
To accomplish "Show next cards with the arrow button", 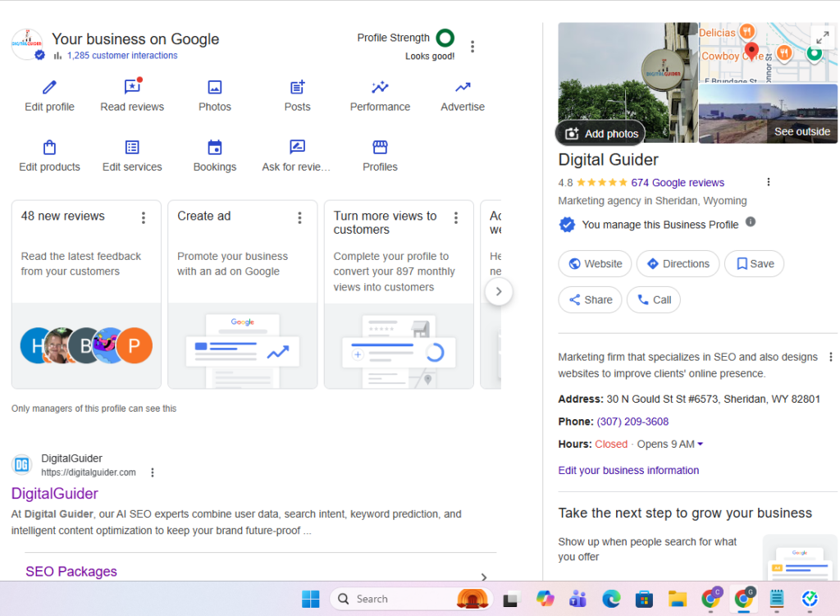I will [x=499, y=291].
